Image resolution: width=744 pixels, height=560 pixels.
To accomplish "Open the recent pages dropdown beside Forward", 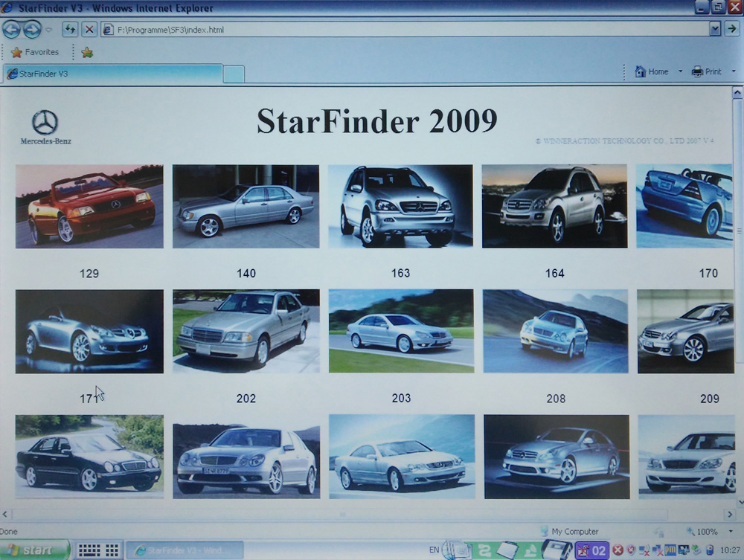I will [48, 30].
